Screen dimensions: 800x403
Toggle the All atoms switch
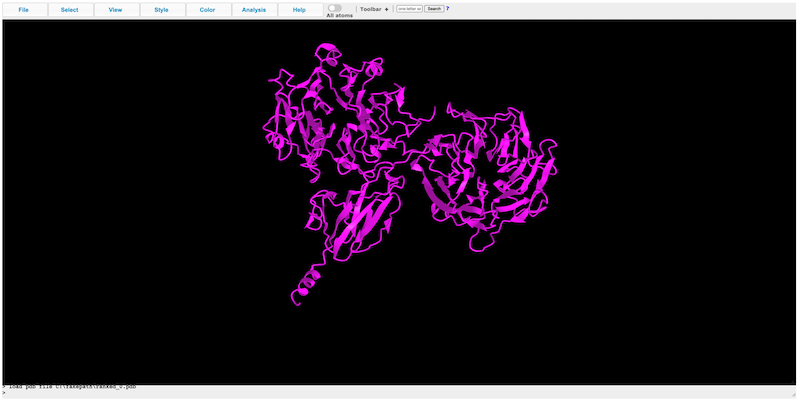coord(335,8)
